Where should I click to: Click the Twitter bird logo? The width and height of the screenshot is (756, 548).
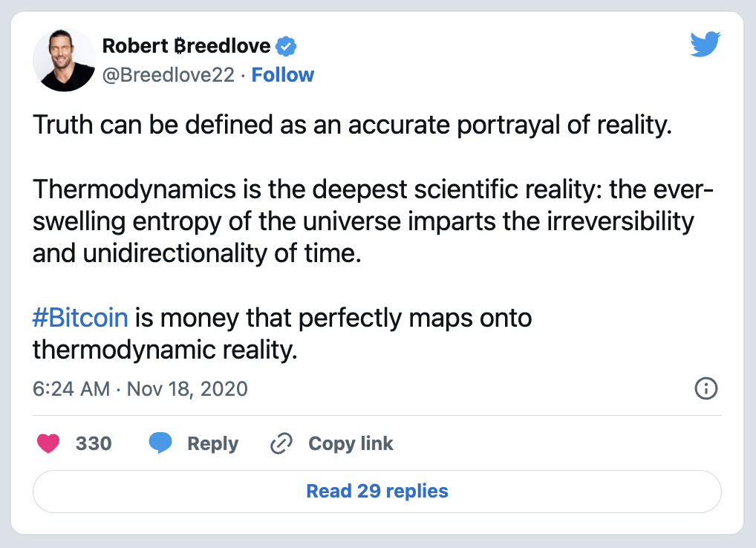(x=706, y=44)
